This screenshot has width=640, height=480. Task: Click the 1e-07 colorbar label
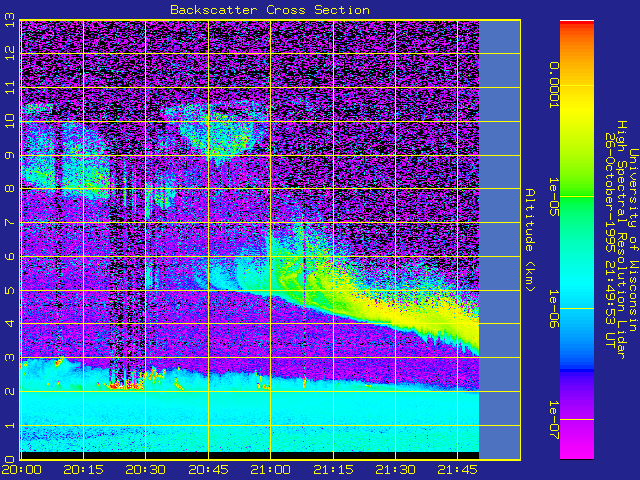(554, 420)
